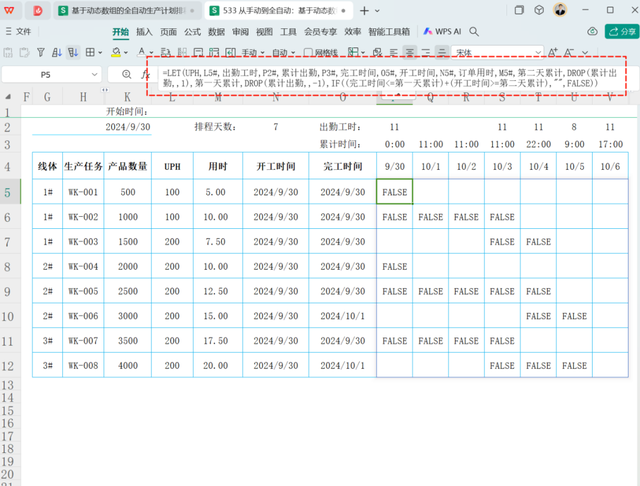Click the filter funnel icon
Viewport: 640px width, 486px height.
point(41,52)
